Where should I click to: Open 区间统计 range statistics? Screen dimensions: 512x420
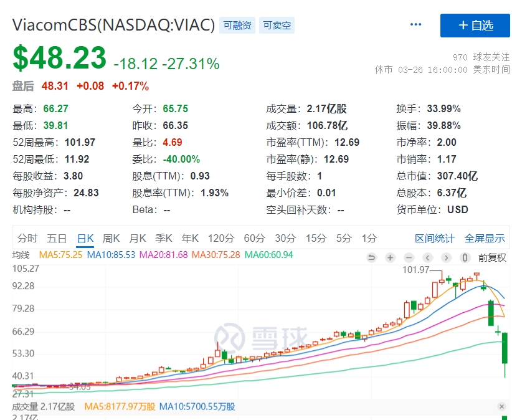435,238
